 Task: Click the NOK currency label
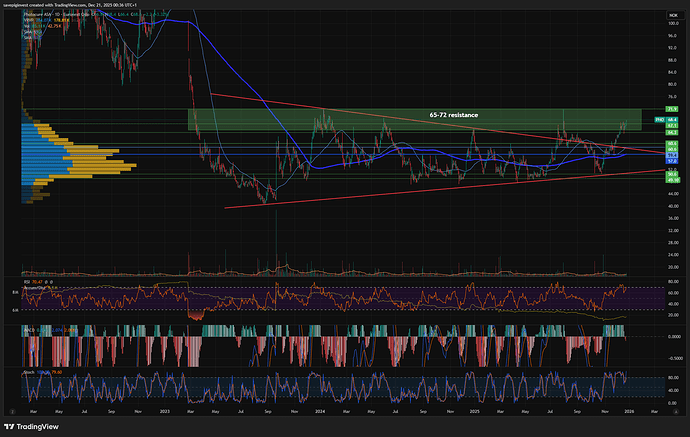tap(674, 14)
